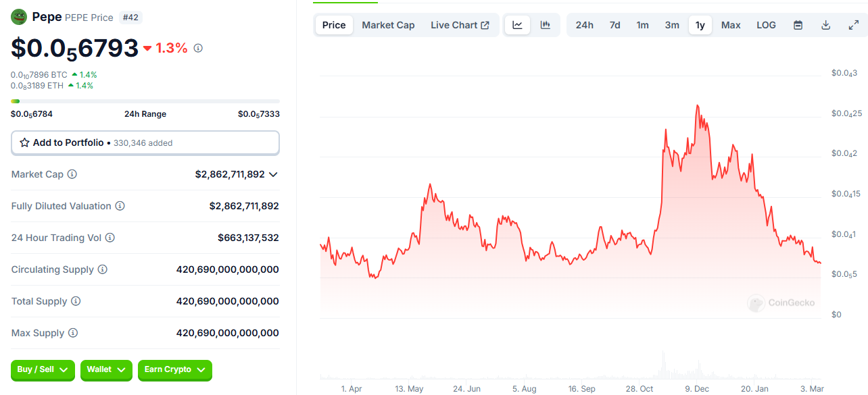Click info icon beside Fully Diluted Valuation
Screen dimensions: 868x395
point(120,206)
